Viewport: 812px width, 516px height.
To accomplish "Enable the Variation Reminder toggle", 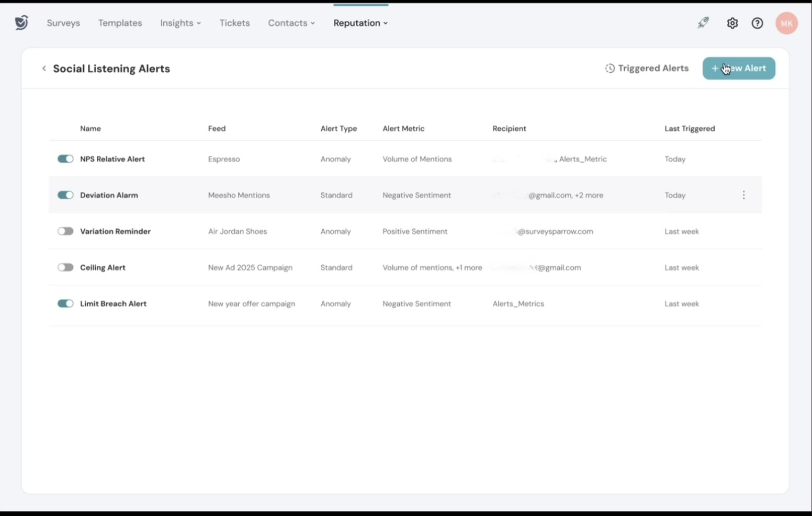I will (65, 231).
